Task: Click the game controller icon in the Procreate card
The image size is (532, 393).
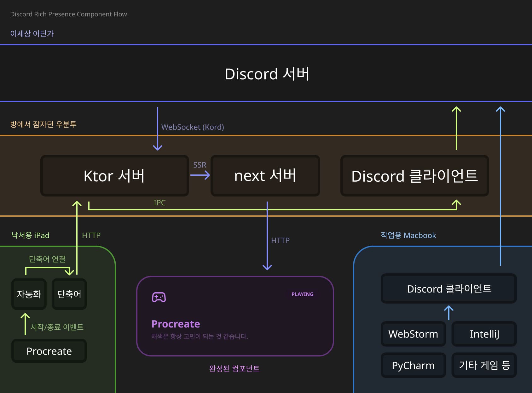Action: (159, 297)
